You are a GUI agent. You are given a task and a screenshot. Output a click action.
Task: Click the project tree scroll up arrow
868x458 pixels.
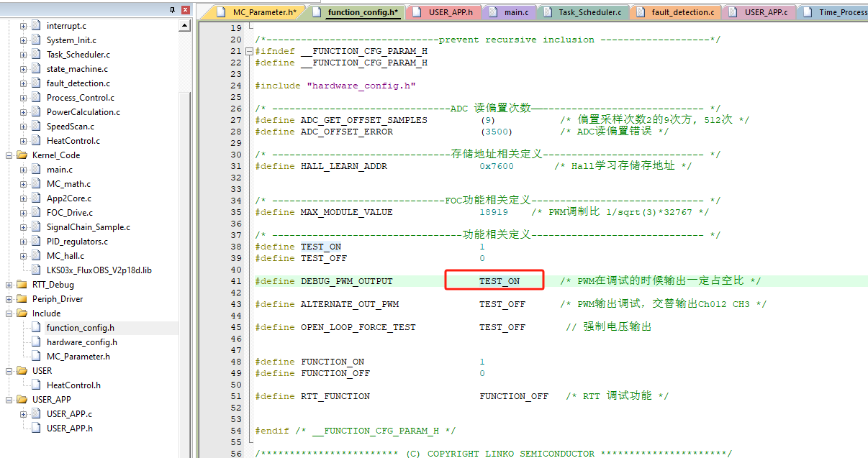(185, 26)
